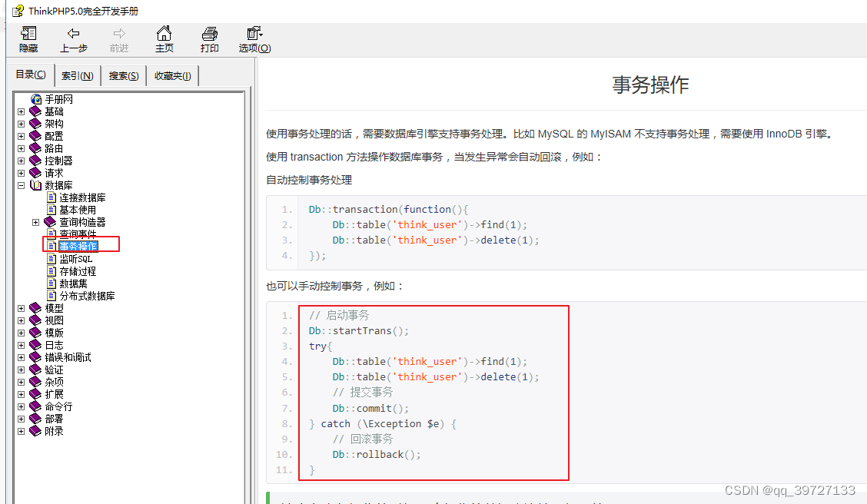Image resolution: width=867 pixels, height=504 pixels.
Task: Expand the 基础 tree node
Action: (21, 111)
